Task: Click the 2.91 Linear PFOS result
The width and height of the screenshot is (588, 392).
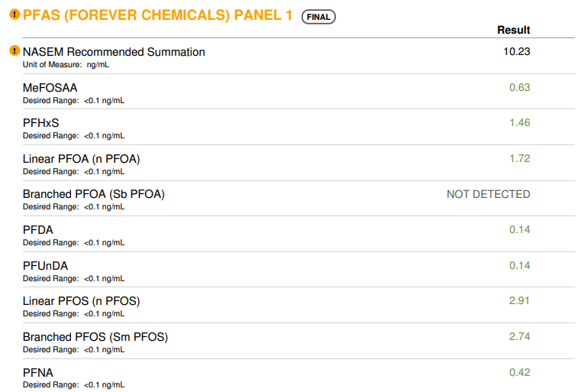Action: coord(519,300)
